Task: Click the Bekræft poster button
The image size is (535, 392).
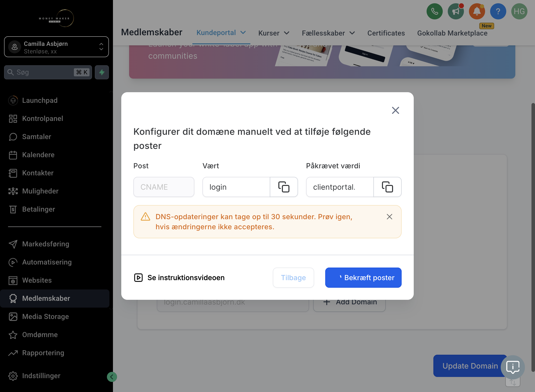Action: [x=363, y=278]
